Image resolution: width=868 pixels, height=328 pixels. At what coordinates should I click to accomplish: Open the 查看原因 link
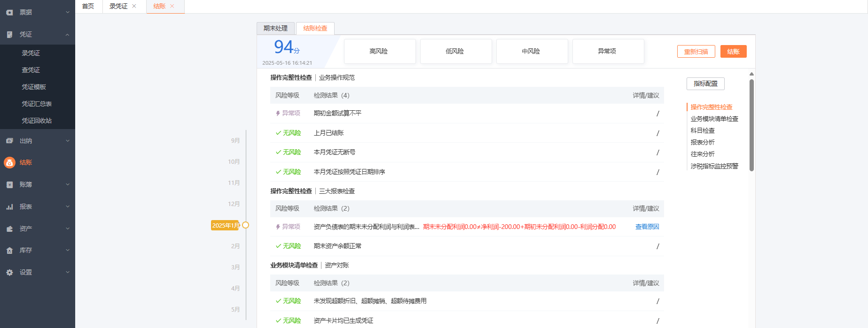pyautogui.click(x=647, y=227)
